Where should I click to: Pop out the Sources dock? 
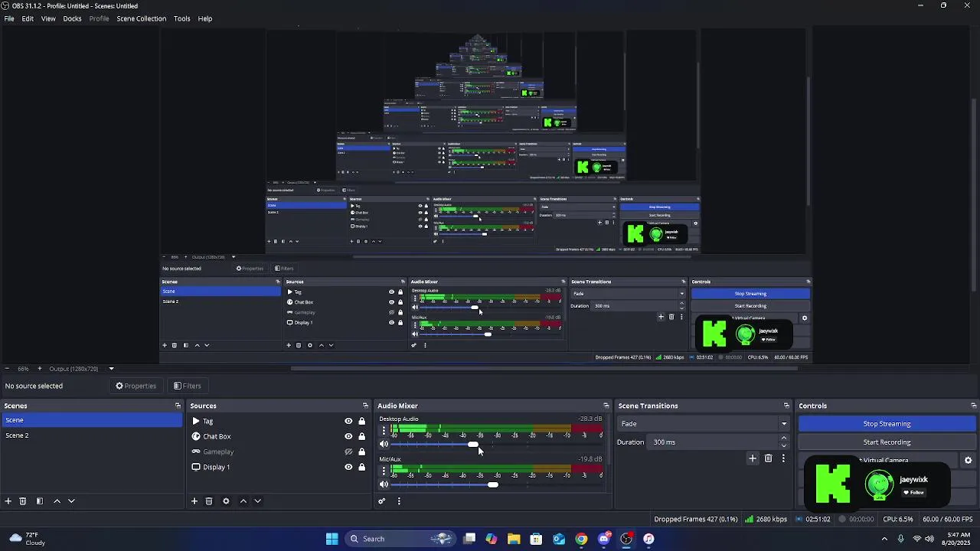[365, 406]
